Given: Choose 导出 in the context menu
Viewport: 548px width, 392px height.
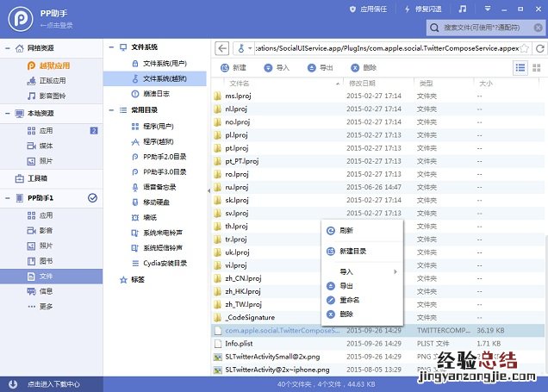Looking at the screenshot, I should (x=362, y=286).
